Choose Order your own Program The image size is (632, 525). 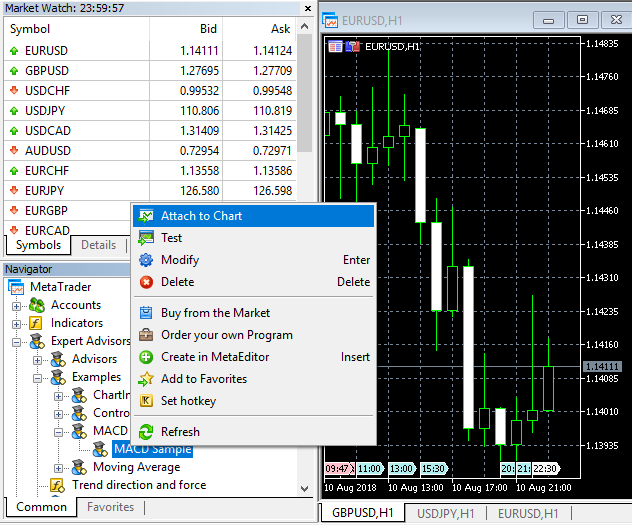click(x=254, y=335)
